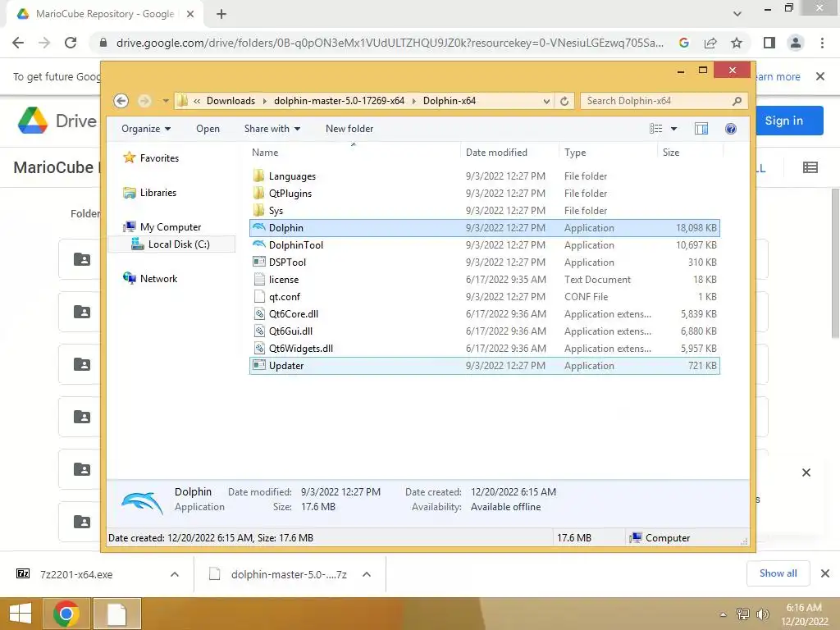This screenshot has height=630, width=840.
Task: Click the Drive Sign in button
Action: coord(783,121)
